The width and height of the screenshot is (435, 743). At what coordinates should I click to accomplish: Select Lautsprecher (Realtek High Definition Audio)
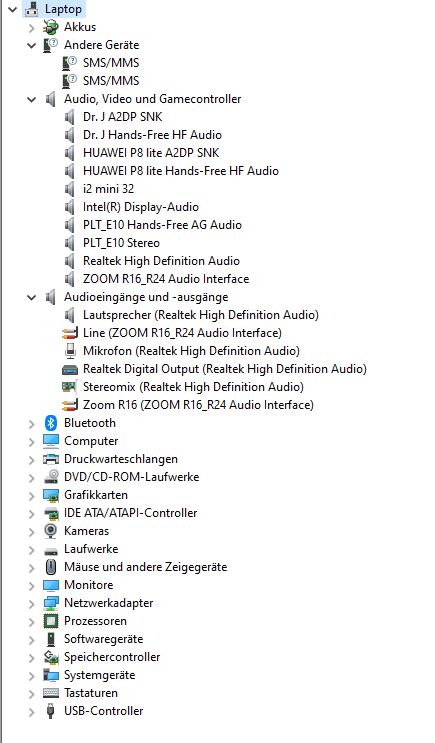pyautogui.click(x=200, y=315)
